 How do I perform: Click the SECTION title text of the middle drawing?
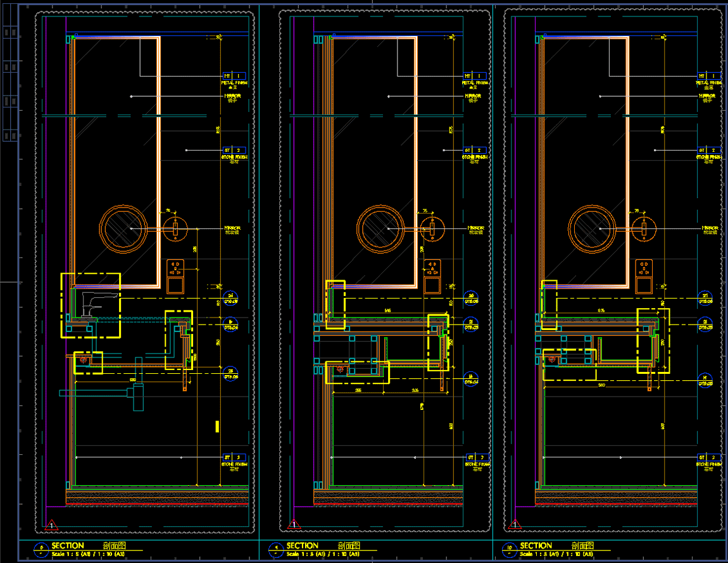[x=303, y=545]
